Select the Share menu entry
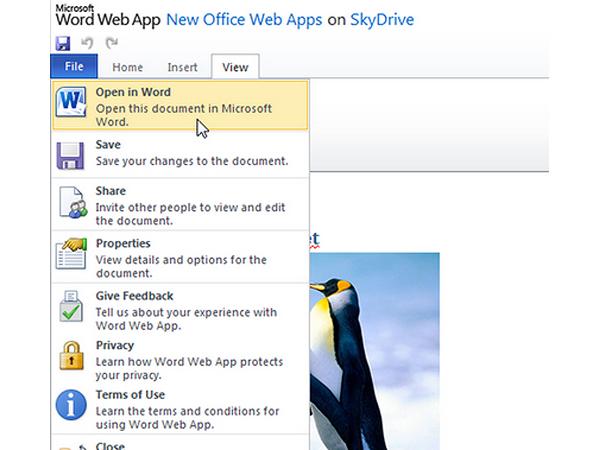The image size is (600, 450). click(180, 205)
